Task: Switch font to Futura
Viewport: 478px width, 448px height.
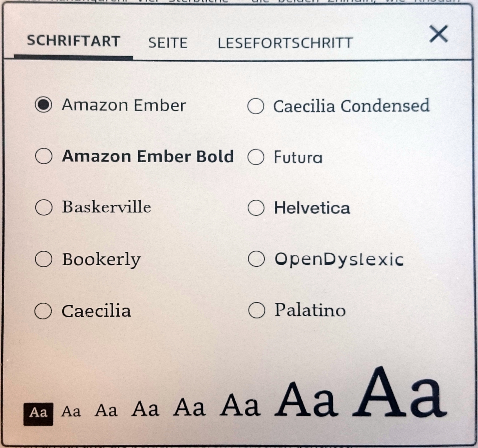Action: tap(256, 157)
